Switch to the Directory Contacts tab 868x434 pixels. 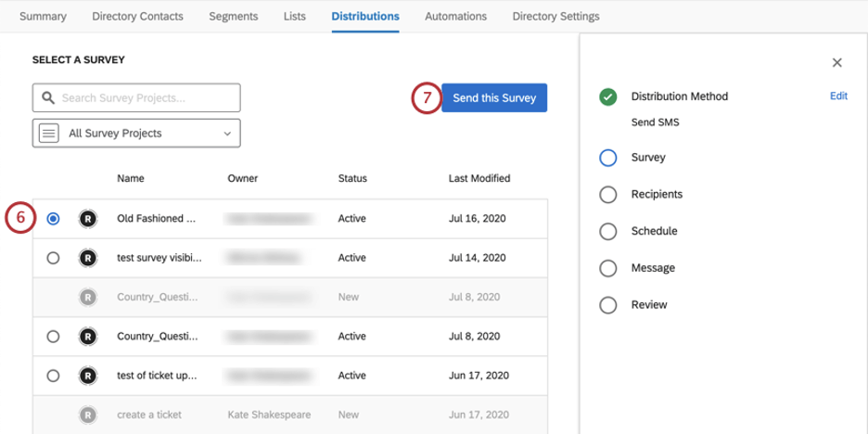click(x=137, y=16)
